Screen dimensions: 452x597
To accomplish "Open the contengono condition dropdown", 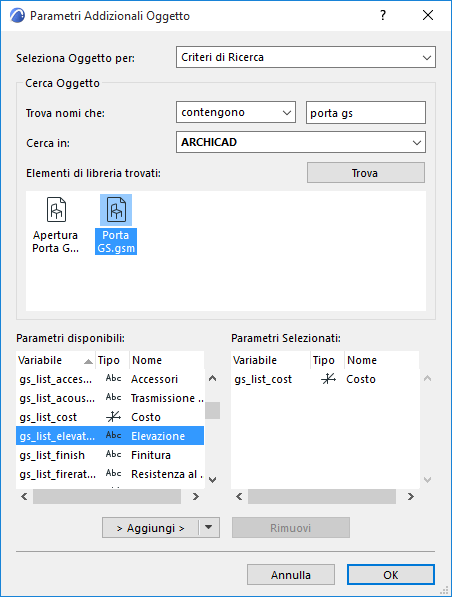I will [236, 112].
